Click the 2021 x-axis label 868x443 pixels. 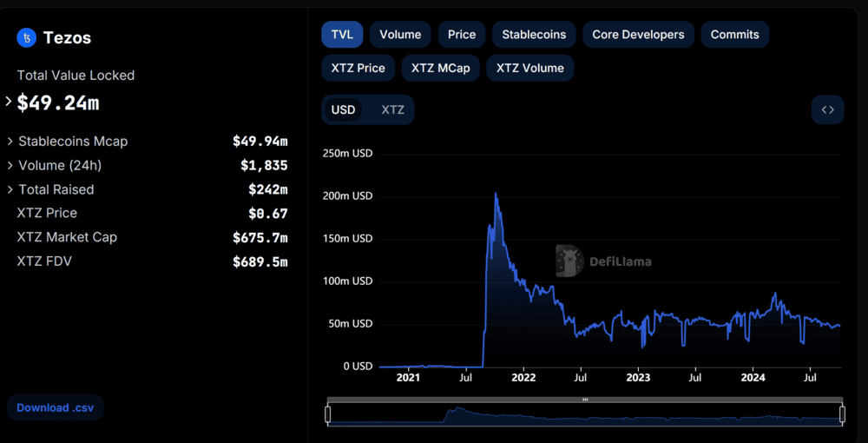[x=409, y=378]
